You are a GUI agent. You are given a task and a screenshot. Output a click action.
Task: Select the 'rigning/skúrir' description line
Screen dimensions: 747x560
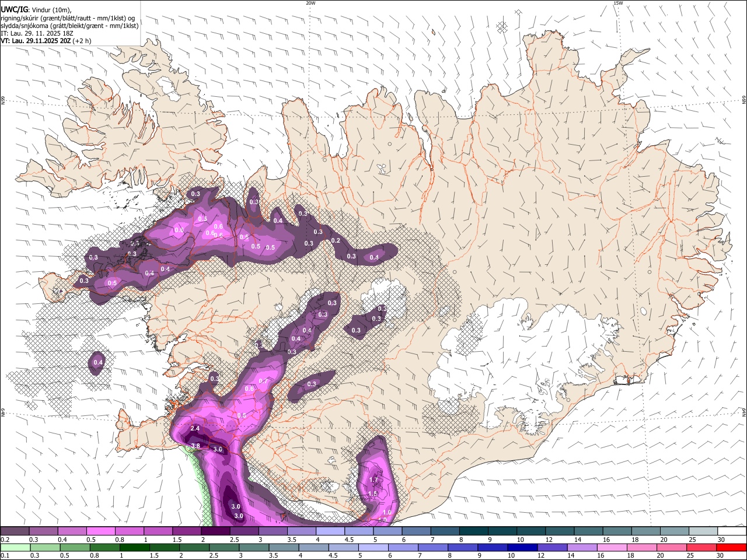(x=68, y=18)
